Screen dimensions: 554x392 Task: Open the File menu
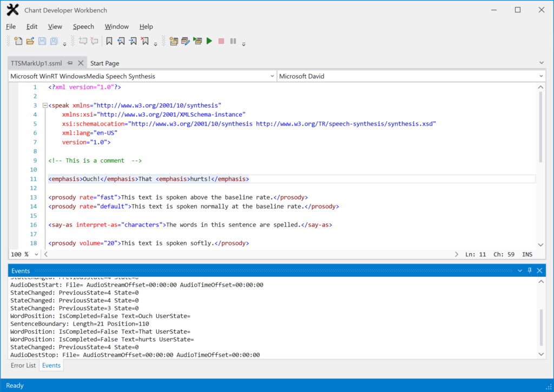(11, 26)
